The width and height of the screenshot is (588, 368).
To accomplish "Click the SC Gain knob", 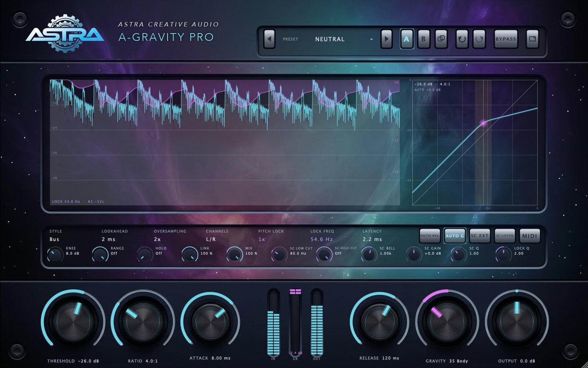I will click(414, 254).
